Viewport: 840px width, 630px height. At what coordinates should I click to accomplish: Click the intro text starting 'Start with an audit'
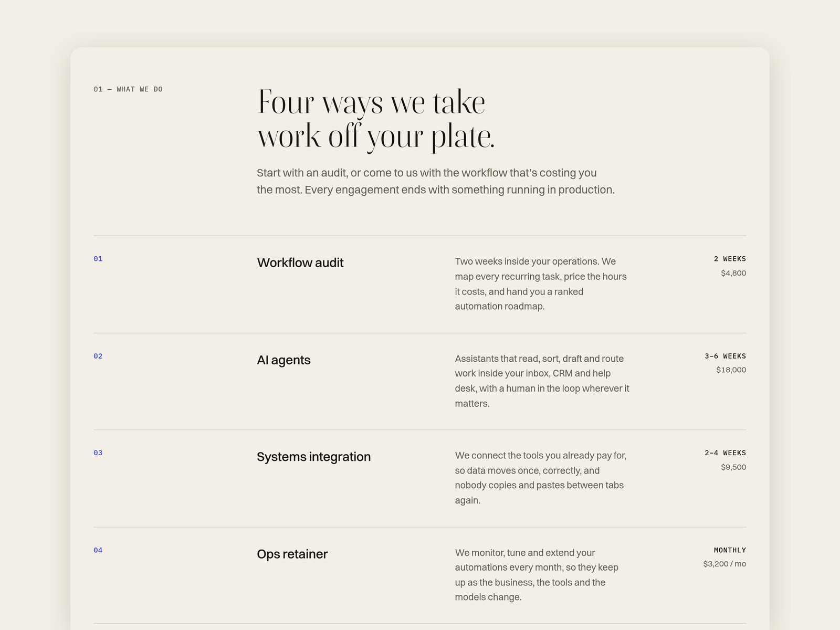click(436, 181)
